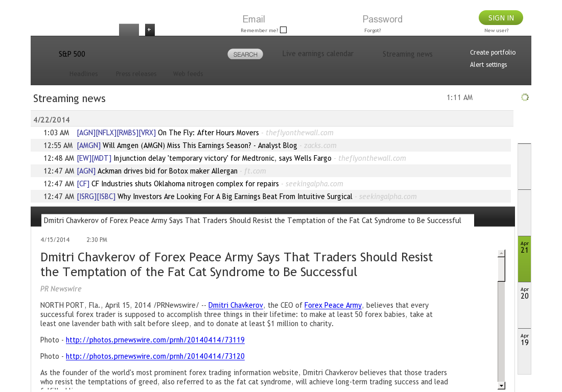Open the Forgot? password link
The width and height of the screenshot is (562, 392).
[x=372, y=31]
